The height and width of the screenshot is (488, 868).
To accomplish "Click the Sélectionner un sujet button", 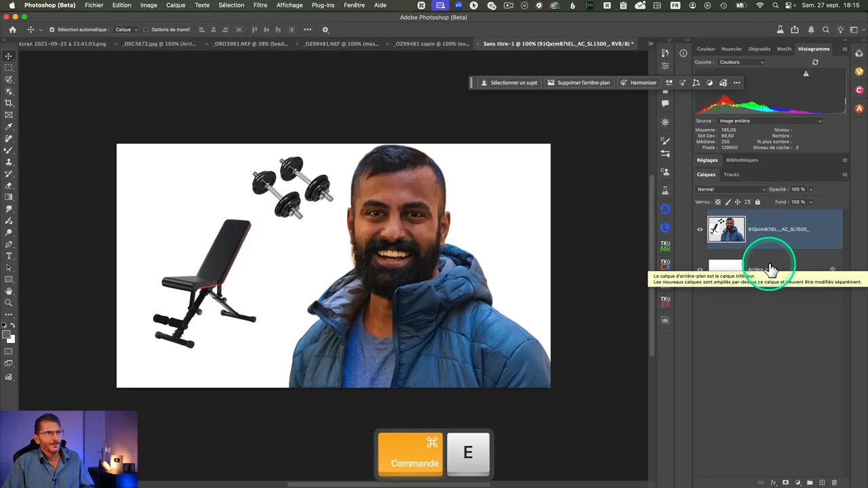I will pyautogui.click(x=509, y=83).
